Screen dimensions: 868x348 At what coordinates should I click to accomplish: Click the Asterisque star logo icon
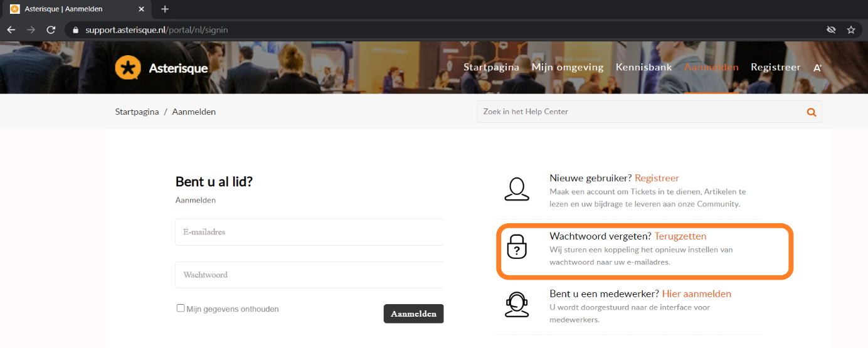128,68
